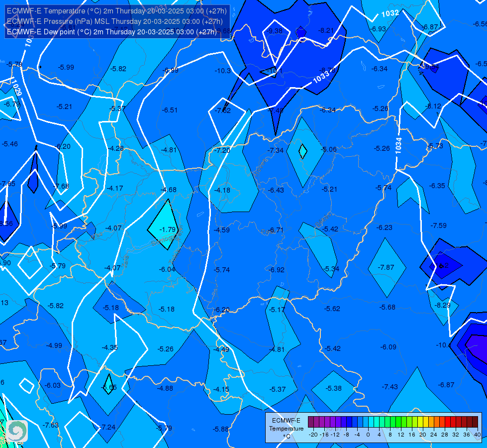Image resolution: width=487 pixels, height=448 pixels.
Task: Select the 1033 isobar label
Action: click(321, 77)
